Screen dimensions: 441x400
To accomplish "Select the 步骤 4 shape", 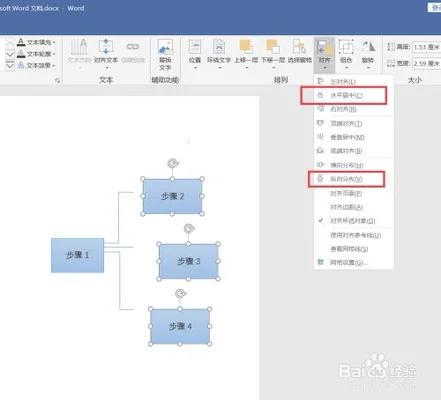I will (180, 326).
